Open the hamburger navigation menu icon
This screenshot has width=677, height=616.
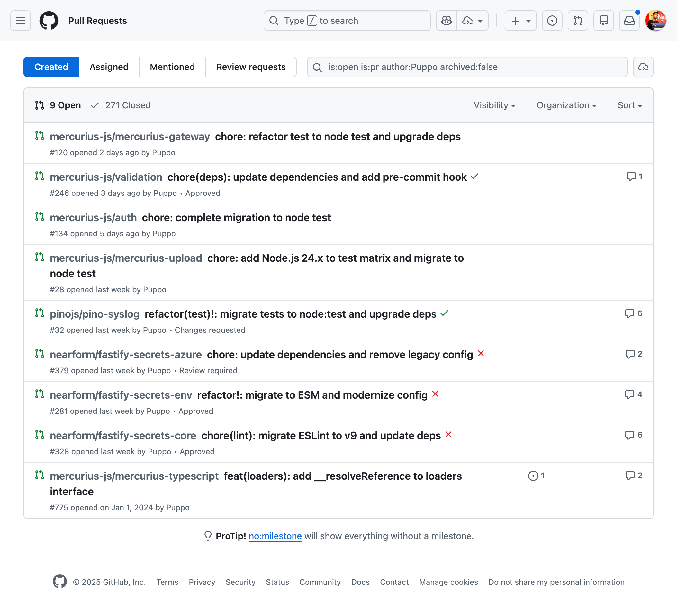(20, 21)
